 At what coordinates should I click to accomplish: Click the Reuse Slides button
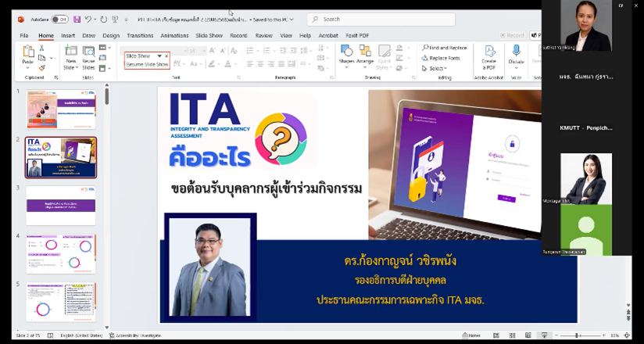[88, 58]
